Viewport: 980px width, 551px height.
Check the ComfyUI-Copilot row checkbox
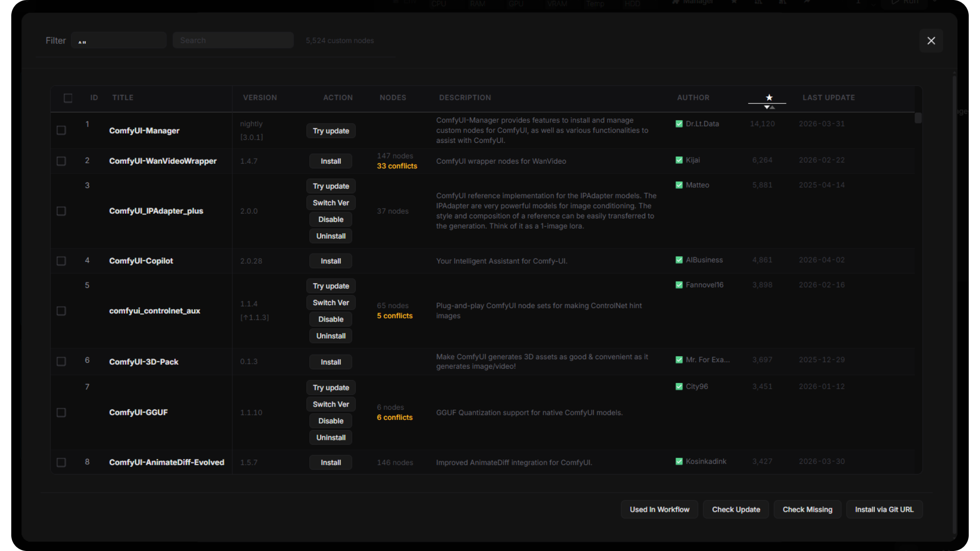pyautogui.click(x=61, y=261)
